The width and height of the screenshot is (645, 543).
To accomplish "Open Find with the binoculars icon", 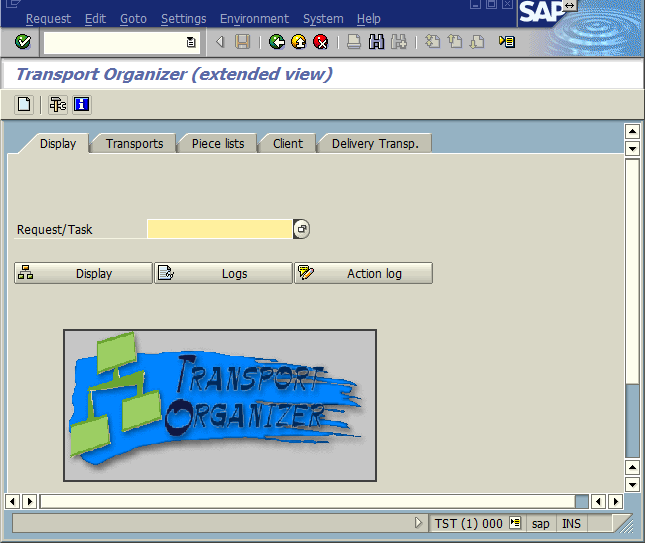I will [376, 42].
